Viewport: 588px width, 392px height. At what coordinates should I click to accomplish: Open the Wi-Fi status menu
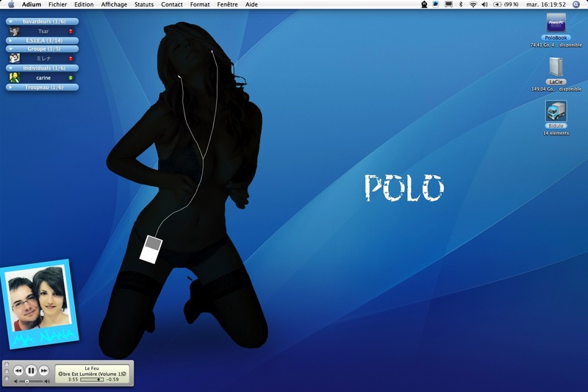[x=473, y=4]
